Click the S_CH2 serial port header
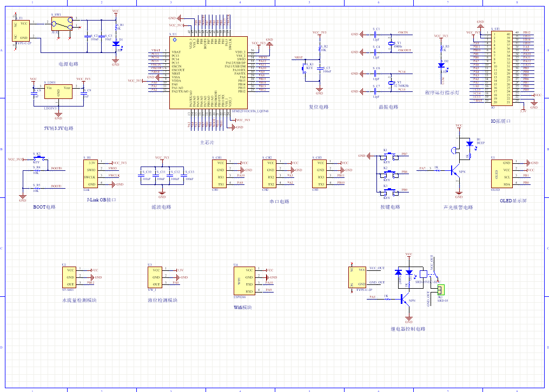 (269, 174)
